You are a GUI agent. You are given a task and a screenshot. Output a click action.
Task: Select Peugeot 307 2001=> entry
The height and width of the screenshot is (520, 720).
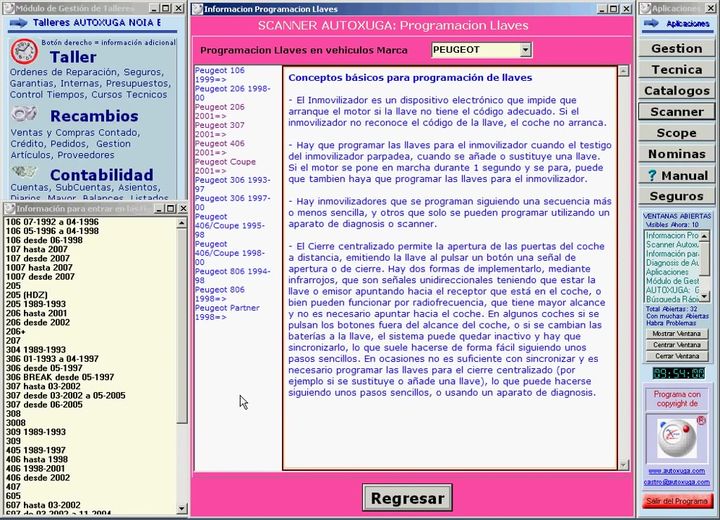click(219, 130)
